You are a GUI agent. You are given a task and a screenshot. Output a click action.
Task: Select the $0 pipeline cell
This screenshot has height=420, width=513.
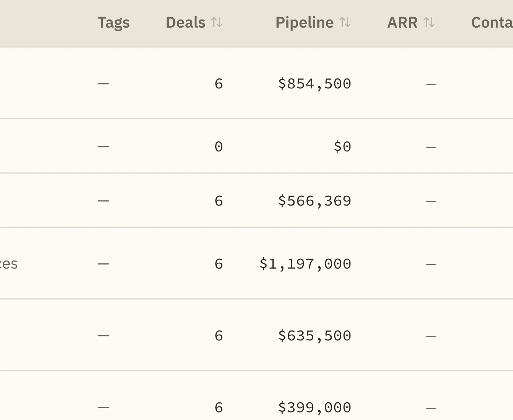coord(342,147)
